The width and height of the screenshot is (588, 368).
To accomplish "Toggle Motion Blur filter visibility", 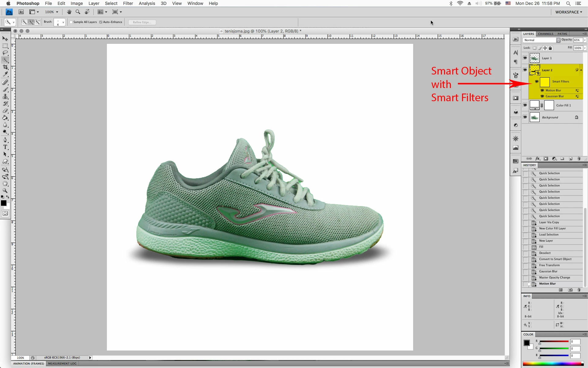I will (x=542, y=90).
